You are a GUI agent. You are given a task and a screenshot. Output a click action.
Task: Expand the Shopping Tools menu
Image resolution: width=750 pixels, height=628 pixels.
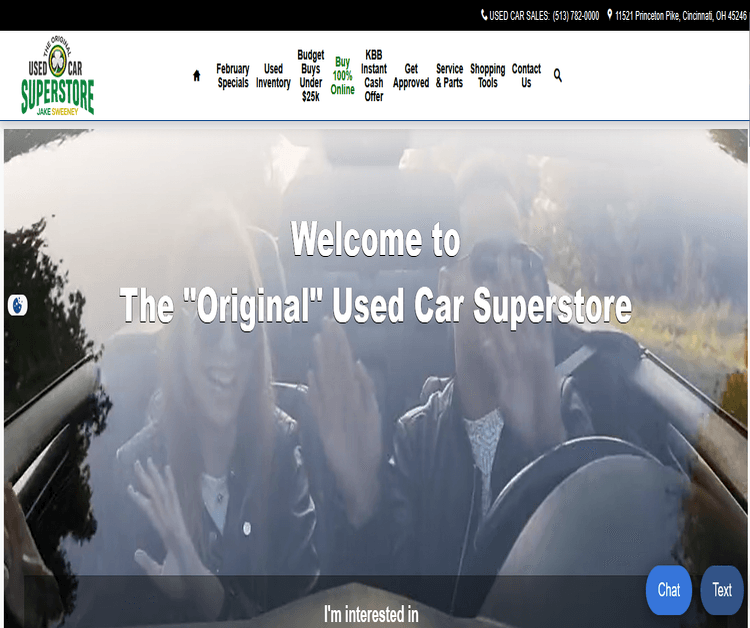coord(488,76)
